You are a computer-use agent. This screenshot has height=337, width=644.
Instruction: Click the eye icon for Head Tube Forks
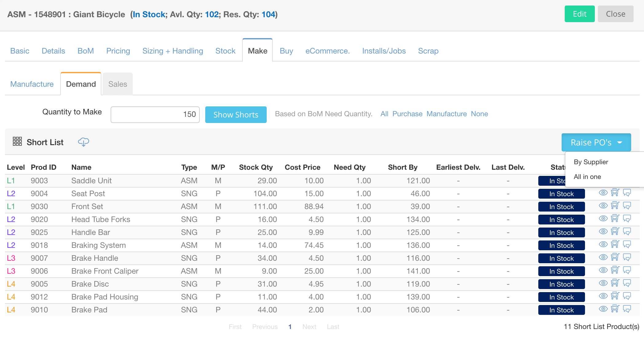[603, 219]
